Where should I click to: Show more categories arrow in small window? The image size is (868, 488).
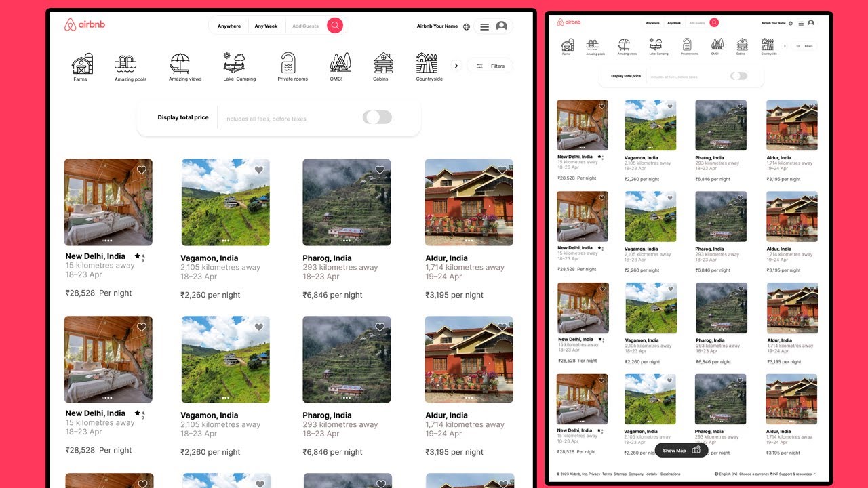click(x=785, y=46)
